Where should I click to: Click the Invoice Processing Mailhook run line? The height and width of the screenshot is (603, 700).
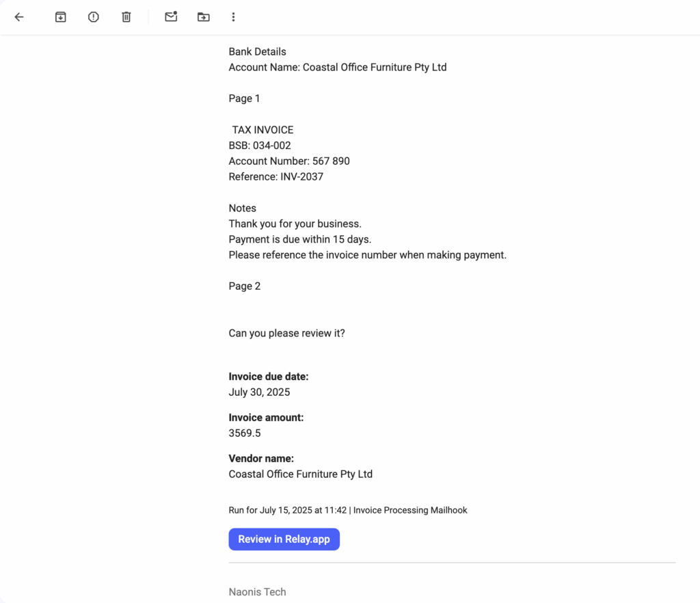pyautogui.click(x=348, y=510)
